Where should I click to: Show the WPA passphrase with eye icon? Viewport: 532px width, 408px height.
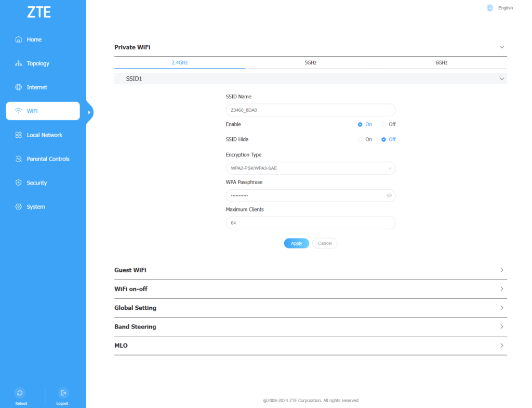tap(389, 196)
